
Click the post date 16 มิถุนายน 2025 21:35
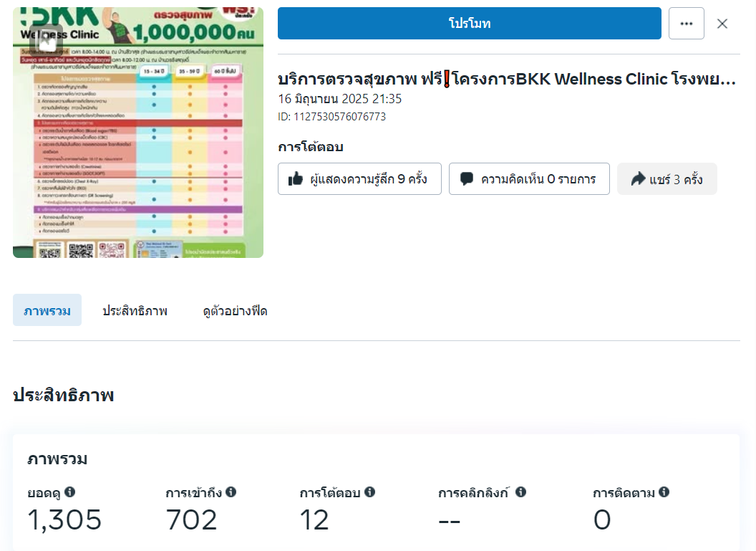click(339, 99)
